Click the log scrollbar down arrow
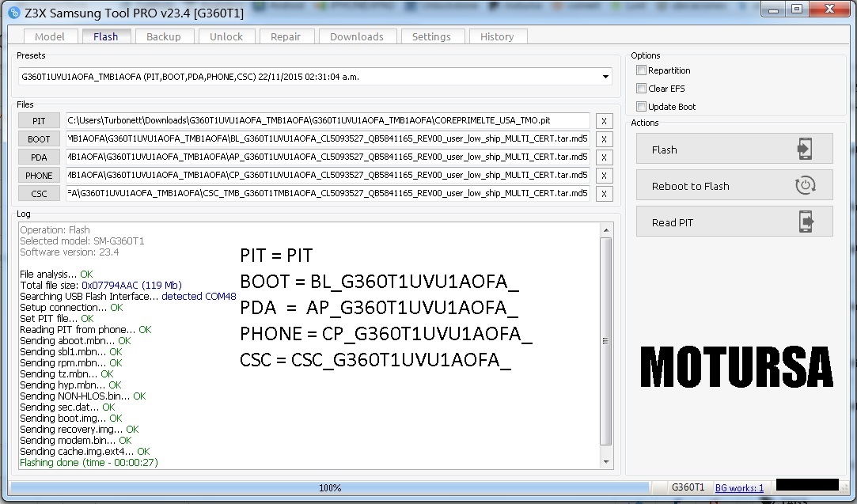Screen dimensions: 857x504 606,462
